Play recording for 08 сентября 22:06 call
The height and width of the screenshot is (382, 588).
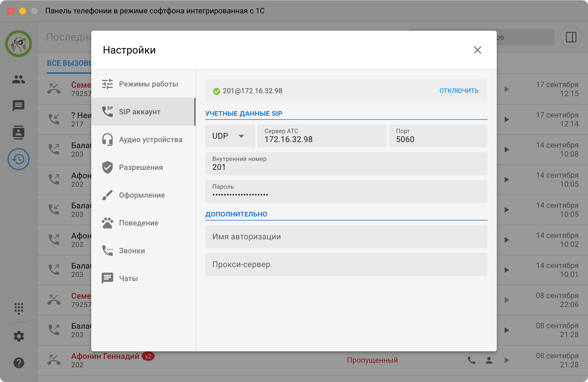tap(507, 300)
